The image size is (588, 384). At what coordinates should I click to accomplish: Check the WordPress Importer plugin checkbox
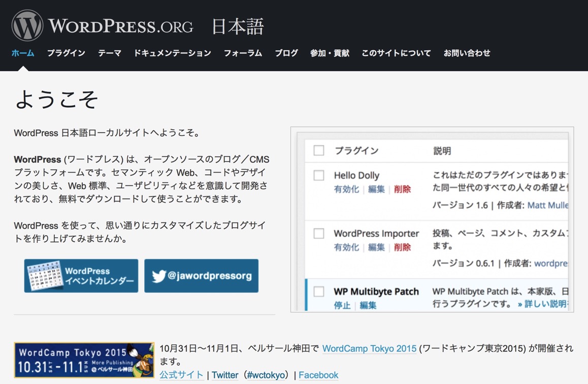(319, 233)
